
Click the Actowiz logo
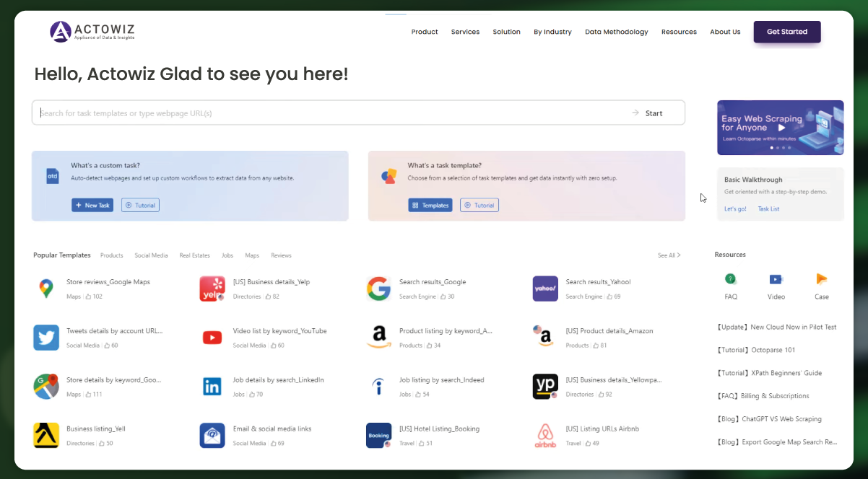click(x=92, y=32)
